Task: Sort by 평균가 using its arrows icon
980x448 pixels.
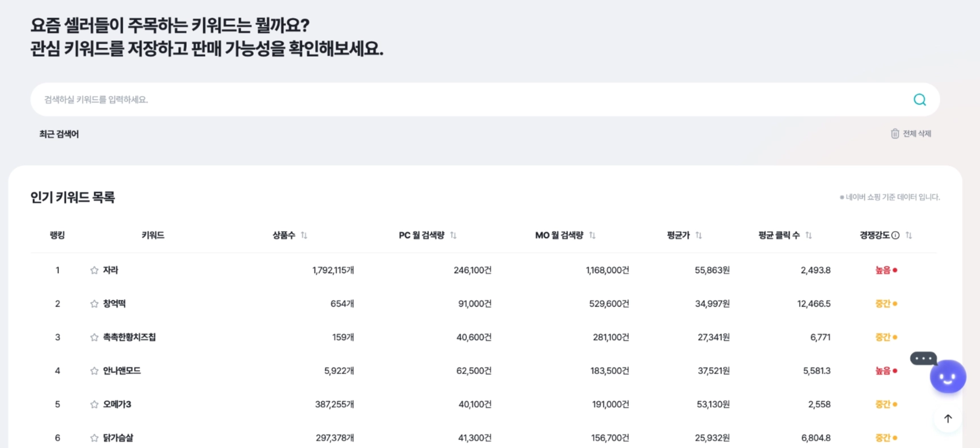Action: click(x=699, y=235)
